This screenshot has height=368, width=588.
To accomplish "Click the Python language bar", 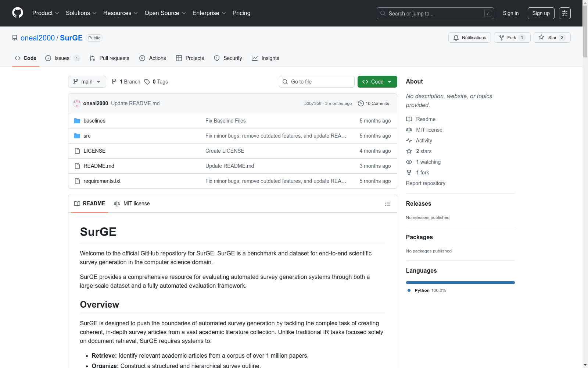I will click(460, 283).
